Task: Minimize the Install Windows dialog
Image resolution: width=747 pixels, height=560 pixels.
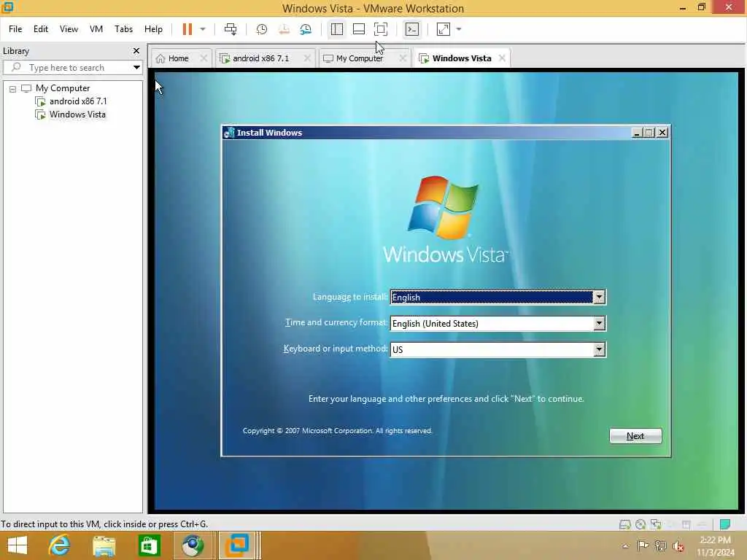Action: click(636, 133)
